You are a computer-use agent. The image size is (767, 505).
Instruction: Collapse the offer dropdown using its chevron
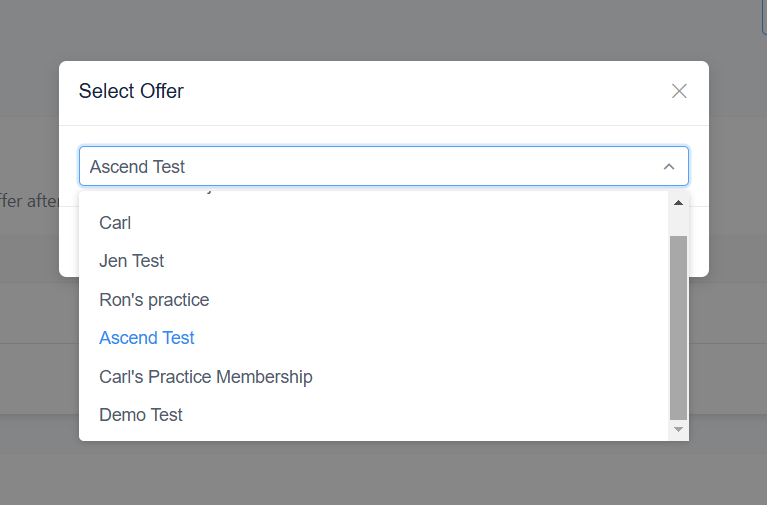669,167
